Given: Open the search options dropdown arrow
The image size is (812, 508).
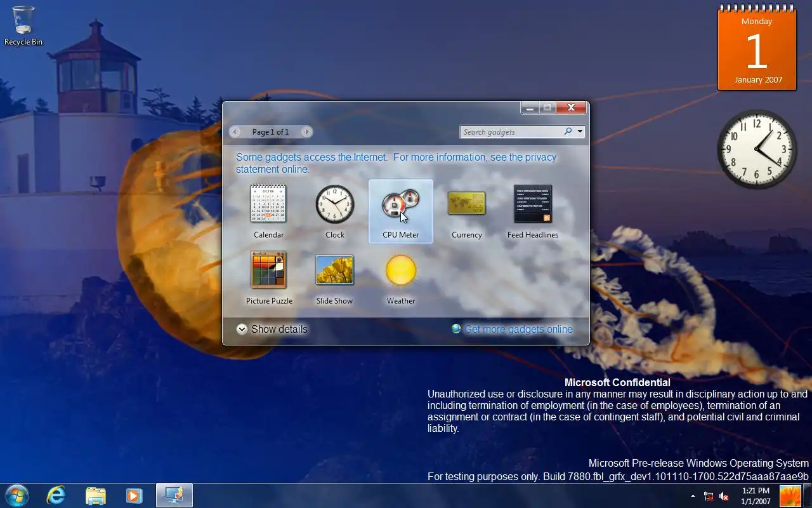Looking at the screenshot, I should 580,132.
